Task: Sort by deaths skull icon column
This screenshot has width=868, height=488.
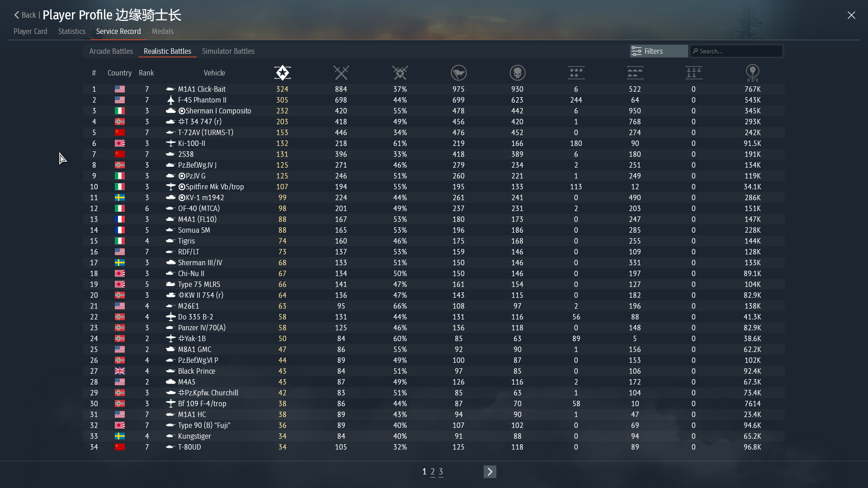Action: pyautogui.click(x=517, y=73)
